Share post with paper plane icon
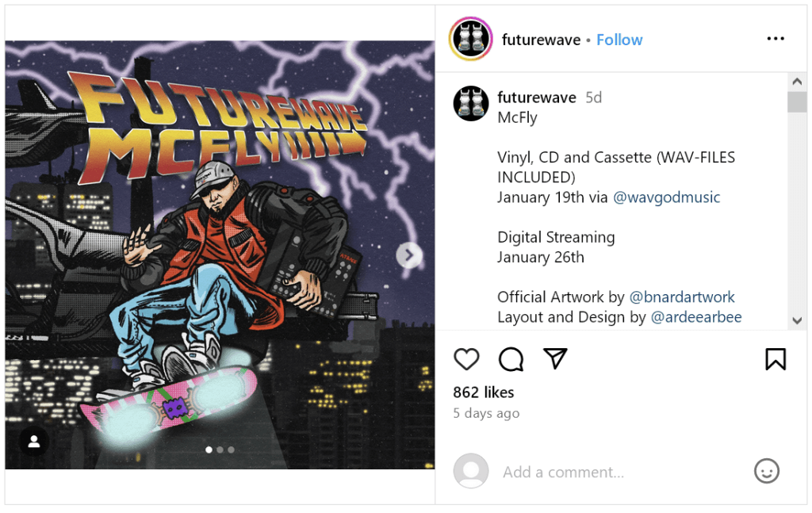 555,358
